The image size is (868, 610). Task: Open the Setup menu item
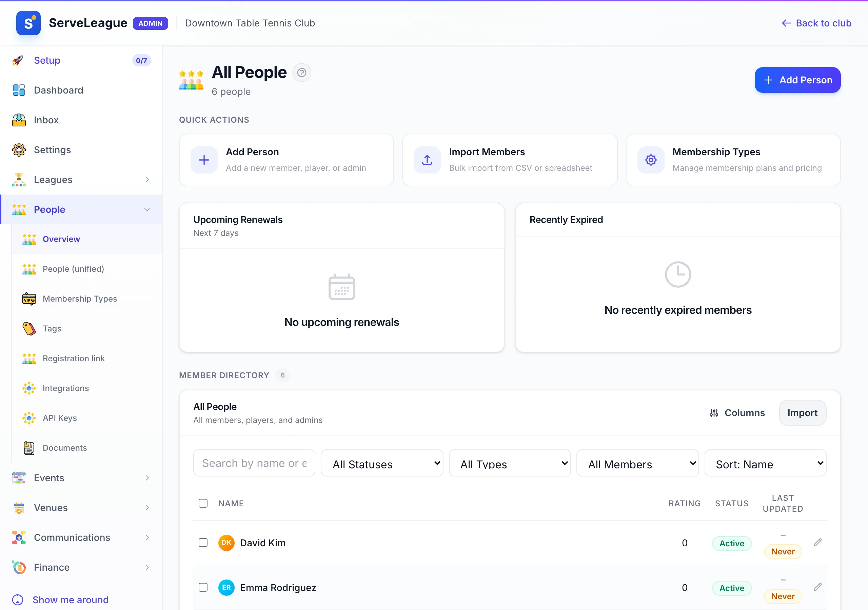[81, 60]
